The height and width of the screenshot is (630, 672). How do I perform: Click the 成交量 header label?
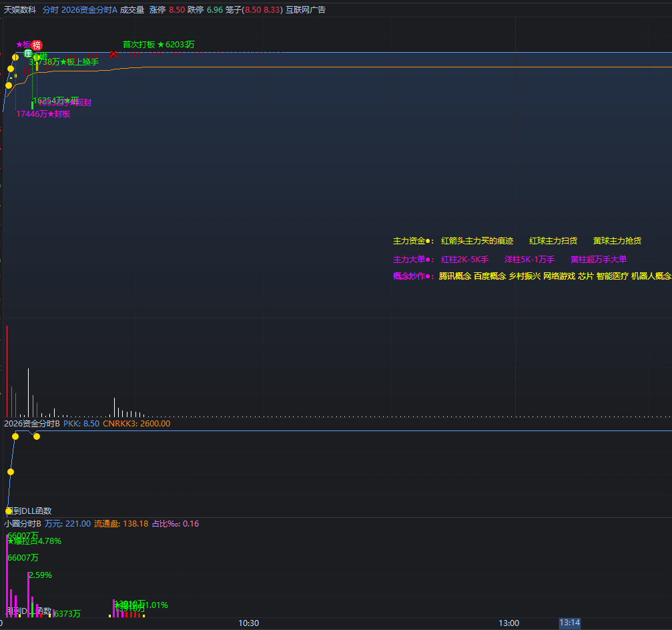(132, 10)
